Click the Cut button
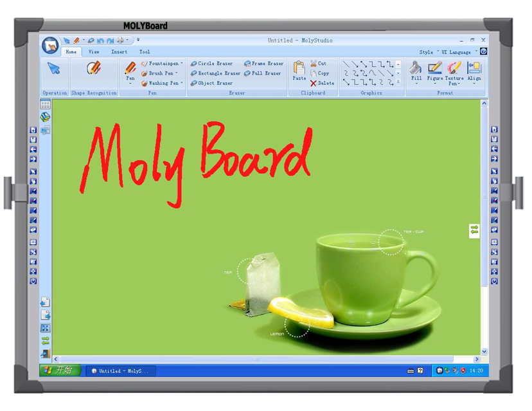 319,64
